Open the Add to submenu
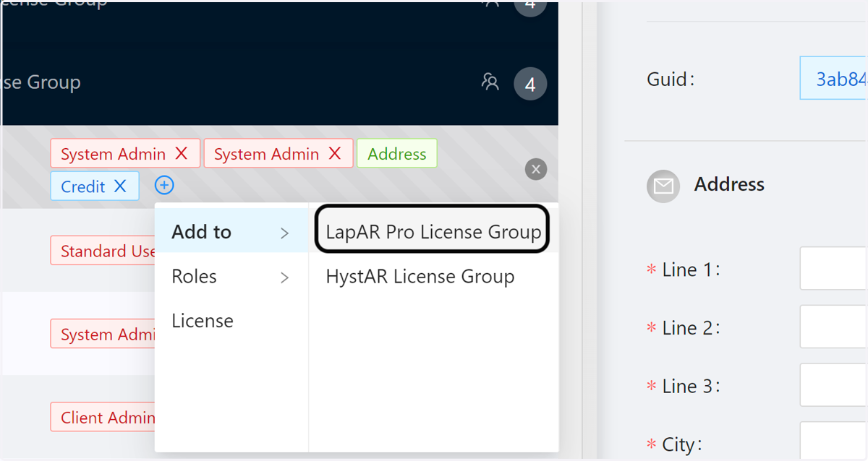The width and height of the screenshot is (868, 461). click(231, 232)
